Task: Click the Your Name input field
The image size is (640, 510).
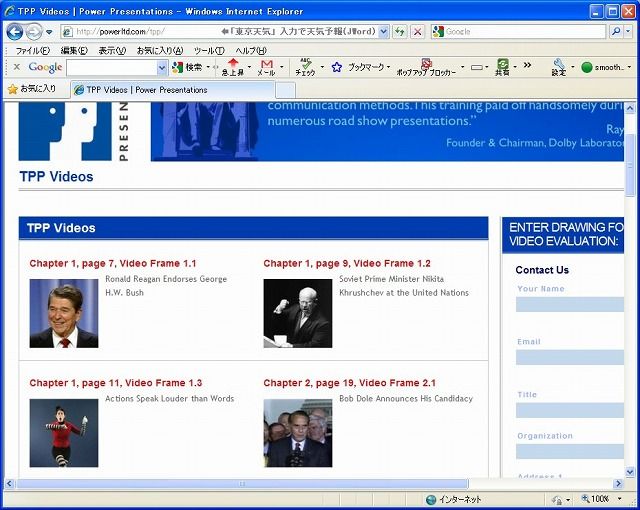Action: [x=570, y=304]
